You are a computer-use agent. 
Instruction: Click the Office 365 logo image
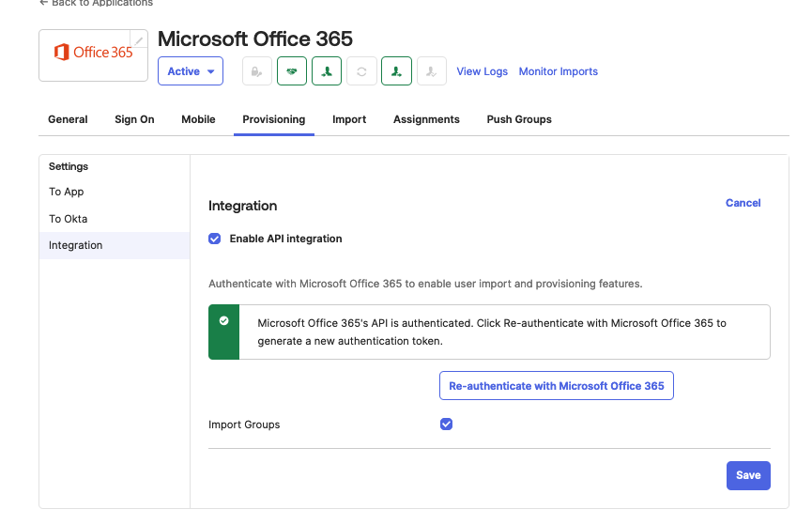pyautogui.click(x=93, y=53)
